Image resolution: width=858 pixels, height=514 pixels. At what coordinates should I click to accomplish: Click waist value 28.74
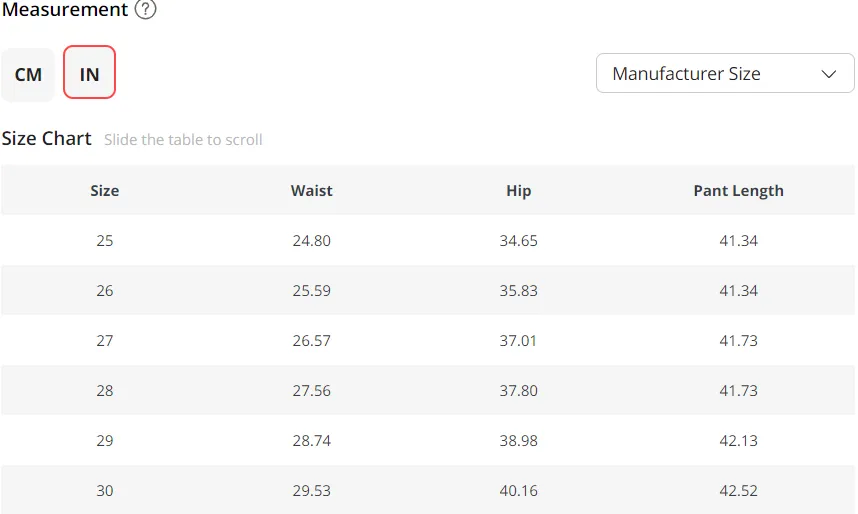tap(311, 441)
